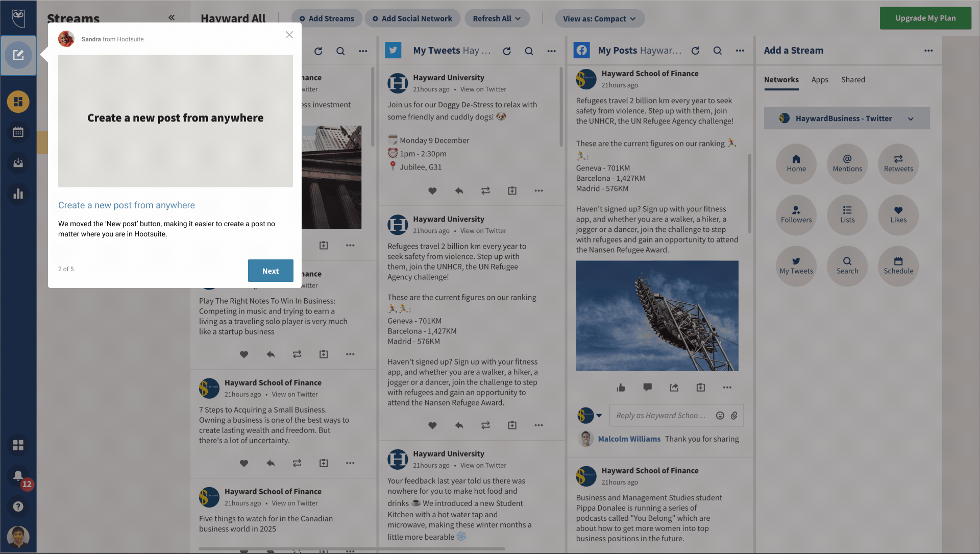The image size is (980, 554).
Task: Open the telescope image in Facebook post
Action: click(657, 316)
